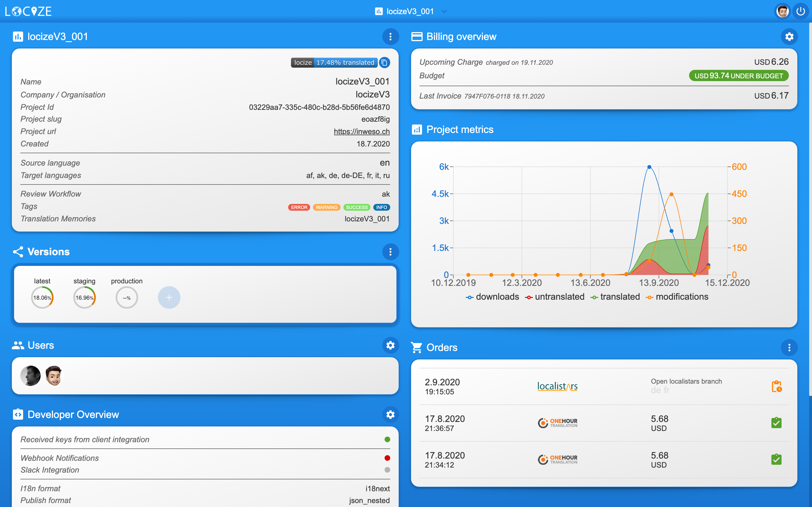Open Developer Overview settings gear
This screenshot has width=812, height=507.
[x=390, y=415]
